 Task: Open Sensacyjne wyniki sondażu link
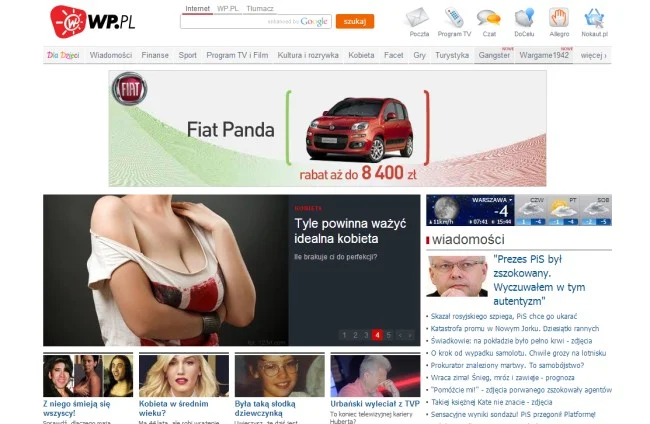pos(513,414)
